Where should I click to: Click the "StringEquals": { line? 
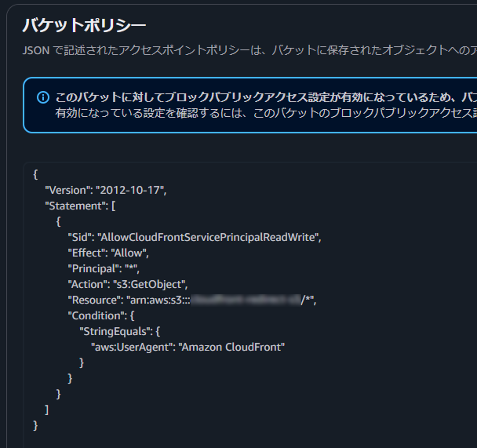click(120, 332)
